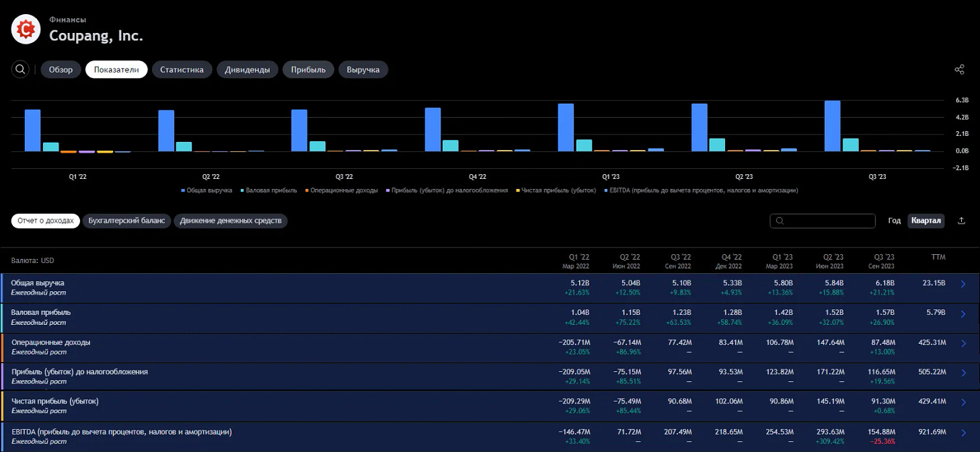Click the Q4 '22 cyan gross profit bar
The image size is (980, 452).
[x=451, y=146]
